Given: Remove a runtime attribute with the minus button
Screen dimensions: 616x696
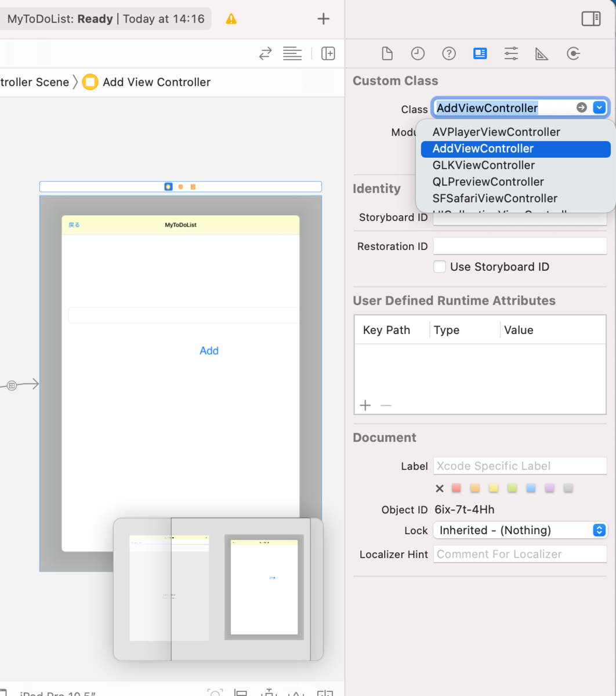Looking at the screenshot, I should pyautogui.click(x=386, y=405).
